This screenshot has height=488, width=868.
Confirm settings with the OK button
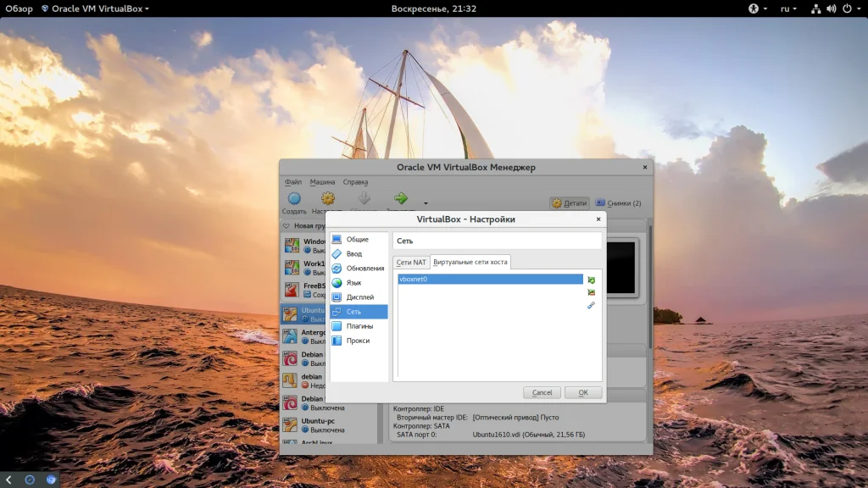[x=583, y=393]
